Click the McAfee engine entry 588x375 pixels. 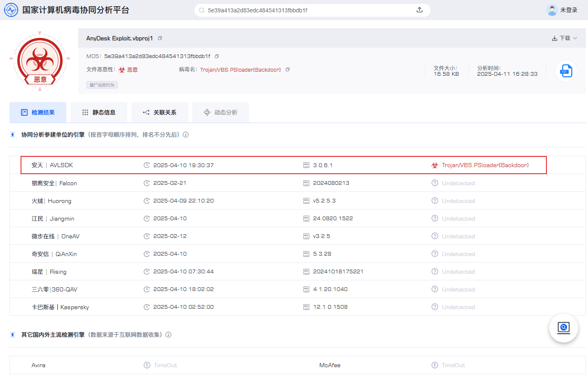coord(330,365)
